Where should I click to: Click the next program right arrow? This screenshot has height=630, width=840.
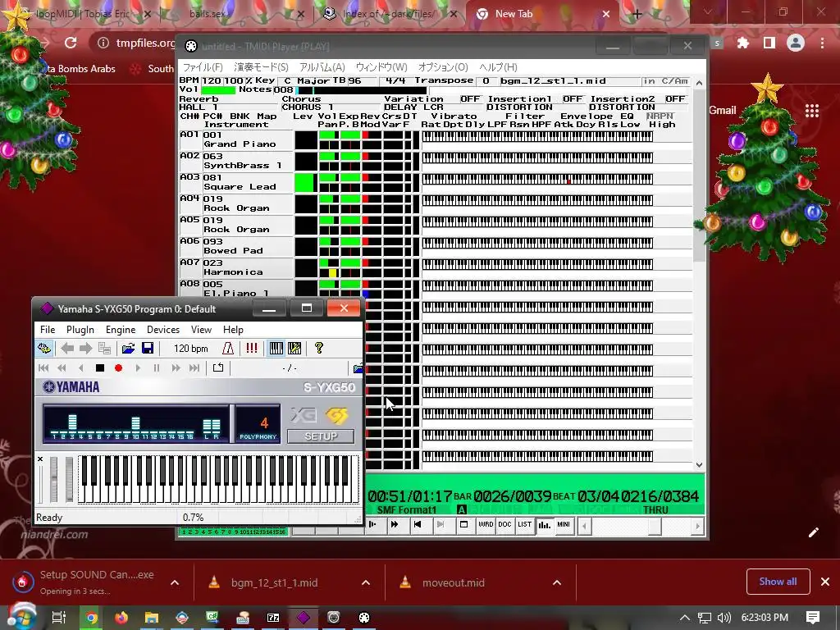(x=85, y=348)
